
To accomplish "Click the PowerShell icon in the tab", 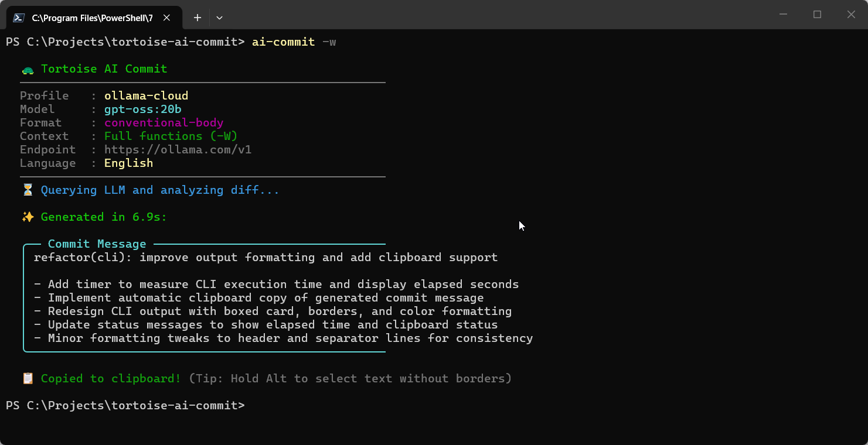I will click(x=19, y=18).
